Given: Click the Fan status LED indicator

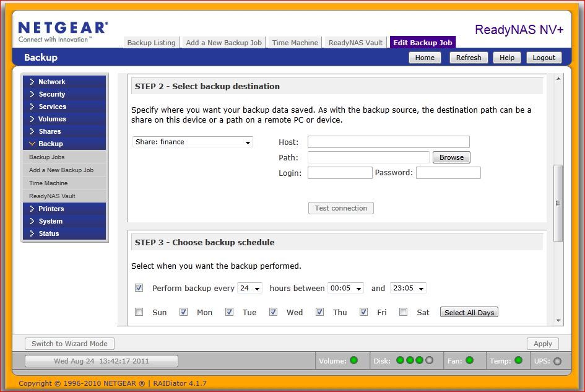Looking at the screenshot, I should click(469, 360).
